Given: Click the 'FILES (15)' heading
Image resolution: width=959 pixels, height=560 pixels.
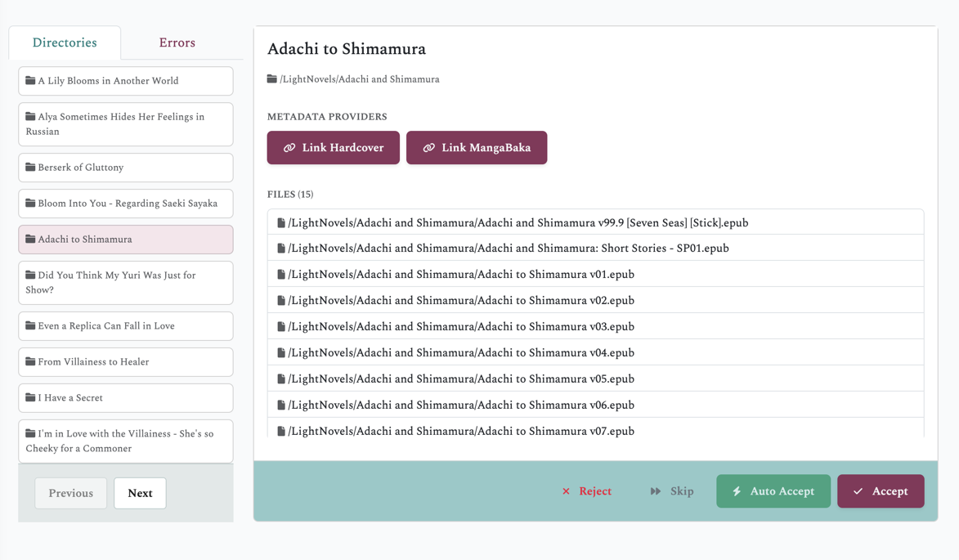Looking at the screenshot, I should [290, 195].
